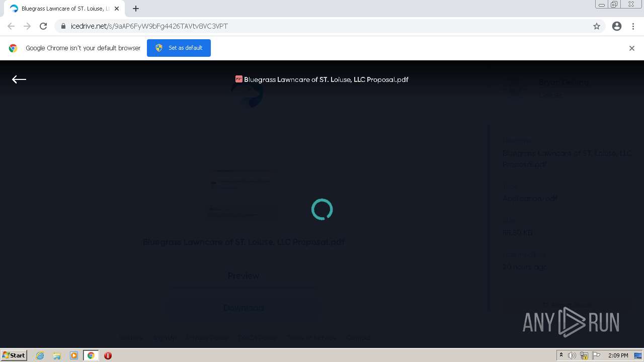Click the taskbar clock showing 2:09 PM

point(618,355)
